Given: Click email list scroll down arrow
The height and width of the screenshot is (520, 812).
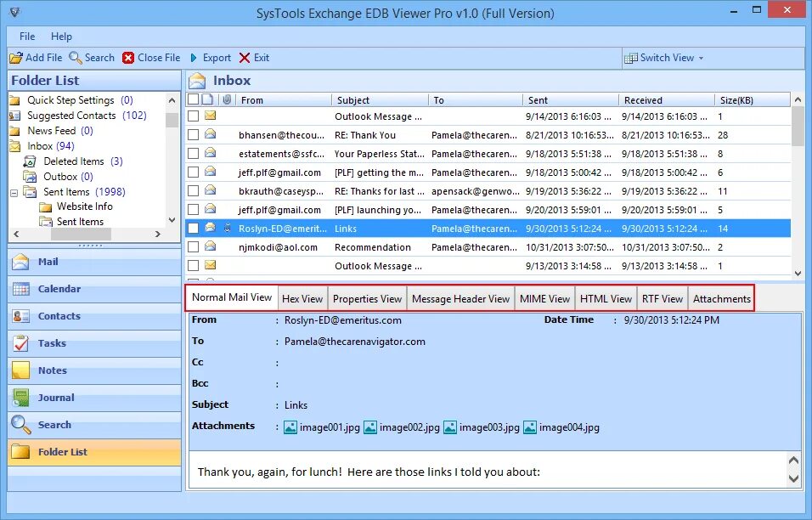Looking at the screenshot, I should click(798, 273).
